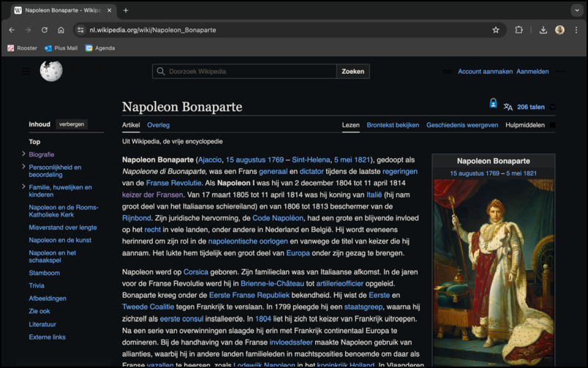Image resolution: width=588 pixels, height=368 pixels.
Task: Go to Napoleon en de kunst section
Action: (x=60, y=240)
